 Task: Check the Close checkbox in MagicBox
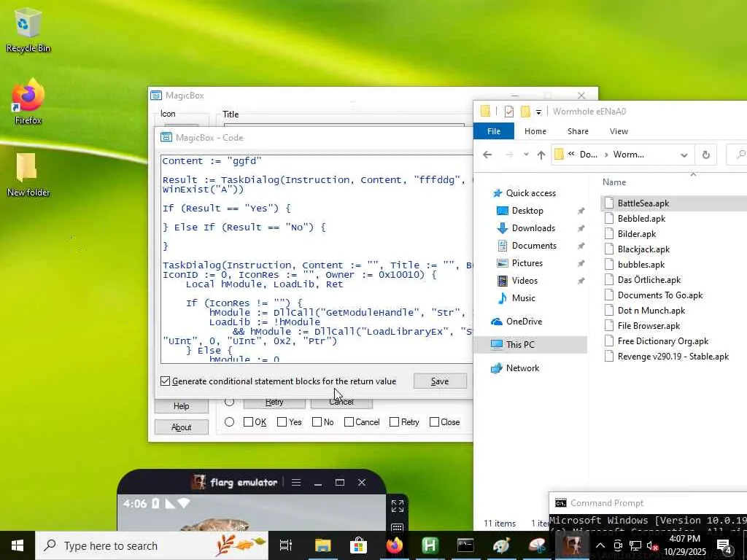coord(434,422)
